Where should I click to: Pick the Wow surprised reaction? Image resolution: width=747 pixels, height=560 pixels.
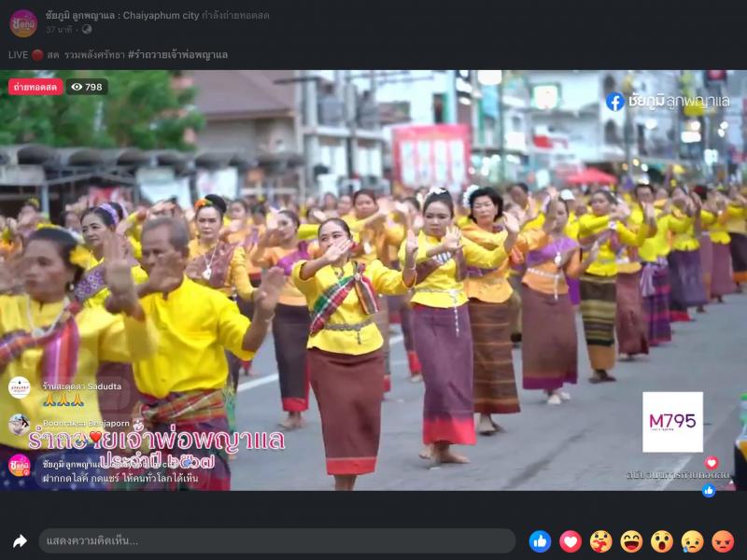click(x=662, y=541)
